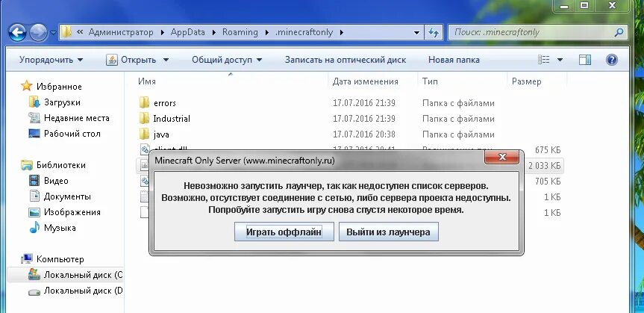Screen dimensions: 644x313
Task: Click the Компьютер monitor icon
Action: coord(27,258)
